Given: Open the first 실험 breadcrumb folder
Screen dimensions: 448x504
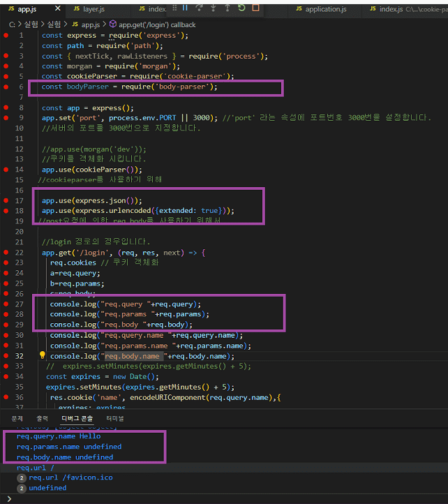Looking at the screenshot, I should [31, 24].
